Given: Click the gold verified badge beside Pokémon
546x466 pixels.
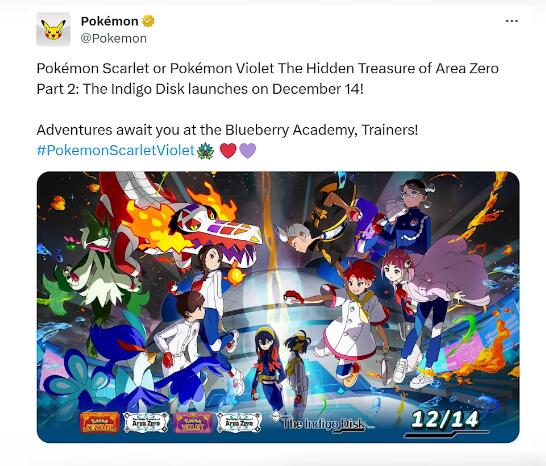Looking at the screenshot, I should (x=148, y=21).
